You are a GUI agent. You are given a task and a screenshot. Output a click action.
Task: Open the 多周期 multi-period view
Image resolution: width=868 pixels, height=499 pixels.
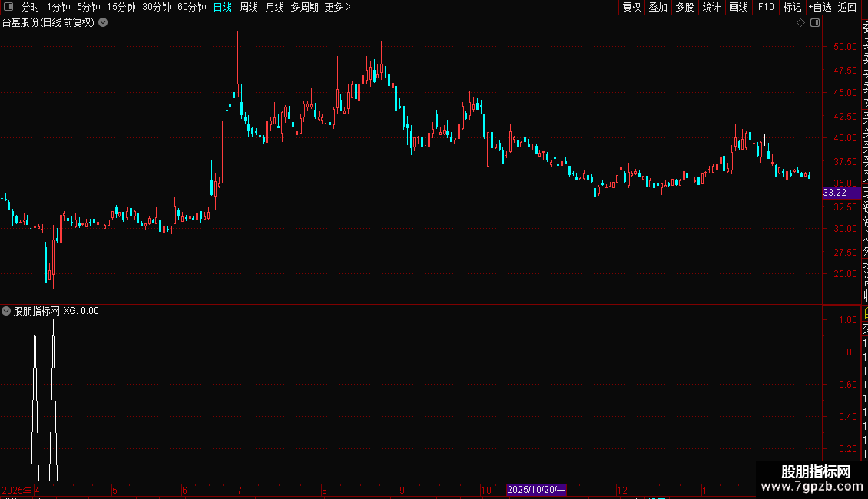pyautogui.click(x=304, y=7)
